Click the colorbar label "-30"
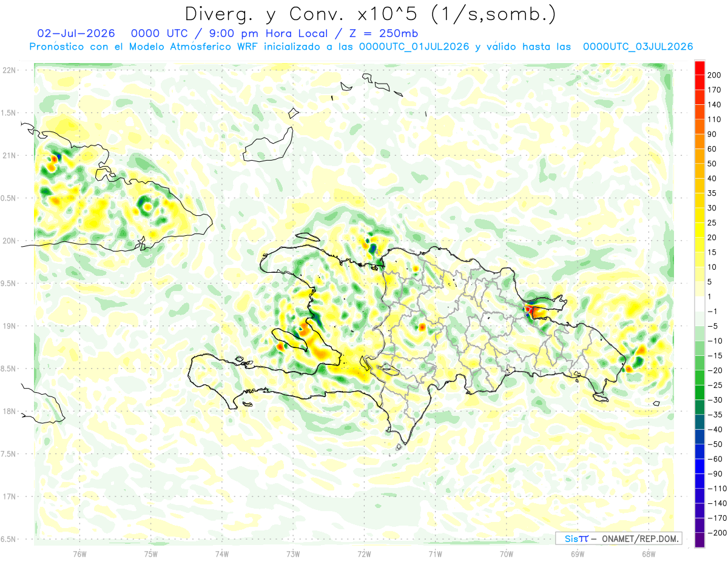This screenshot has height=562, width=728. pyautogui.click(x=716, y=400)
